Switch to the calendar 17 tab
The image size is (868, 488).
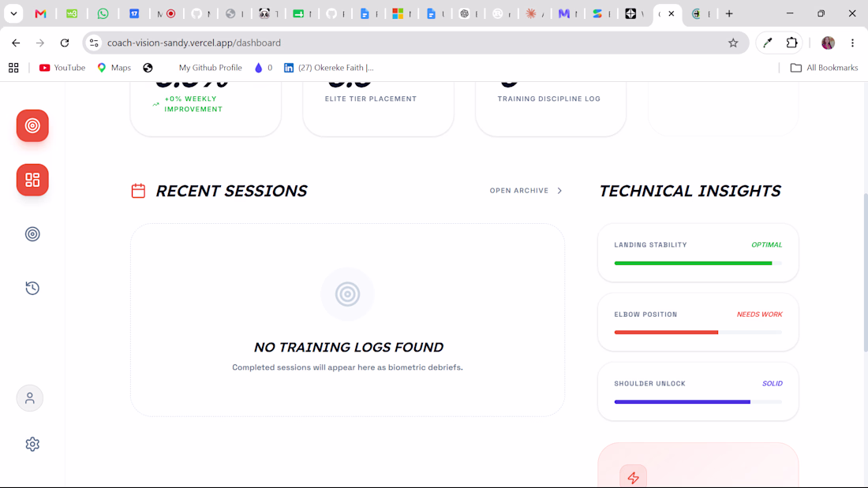(134, 14)
